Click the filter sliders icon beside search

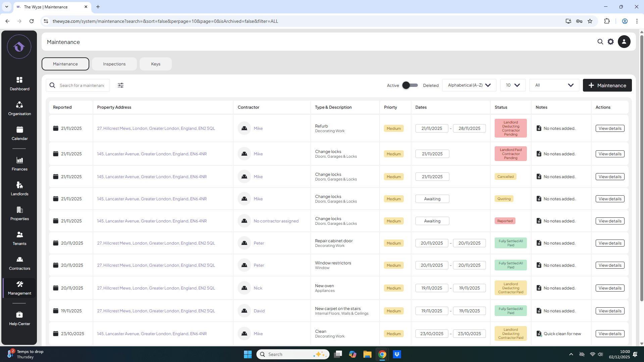click(x=120, y=85)
